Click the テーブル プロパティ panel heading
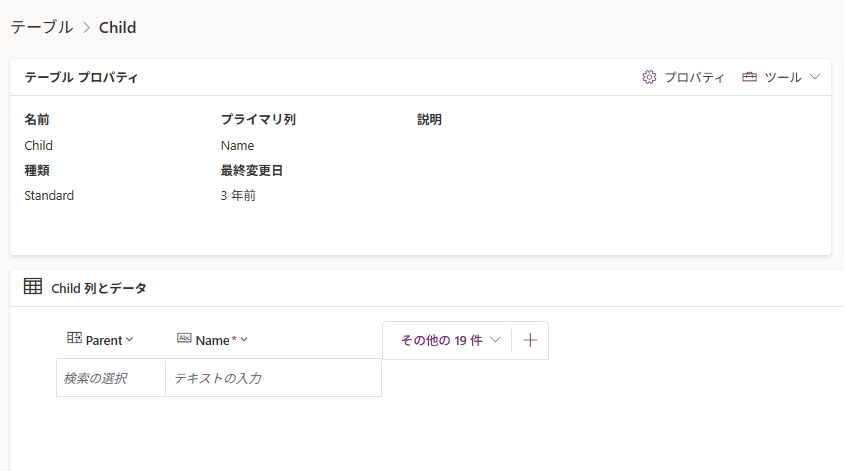This screenshot has height=471, width=846. click(81, 77)
